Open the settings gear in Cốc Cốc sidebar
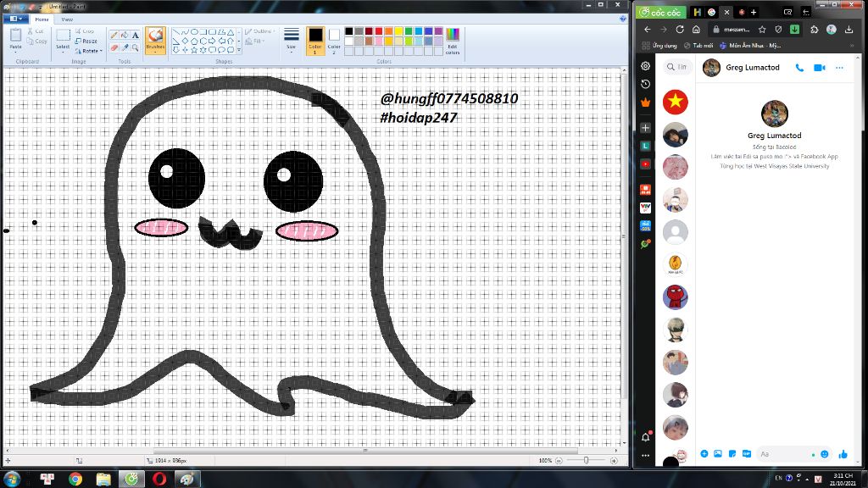The image size is (868, 488). click(645, 66)
